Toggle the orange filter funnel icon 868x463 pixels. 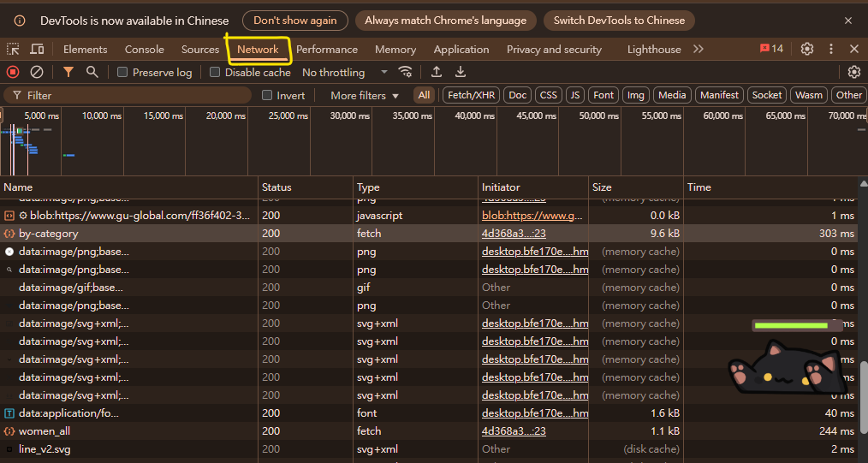click(68, 72)
